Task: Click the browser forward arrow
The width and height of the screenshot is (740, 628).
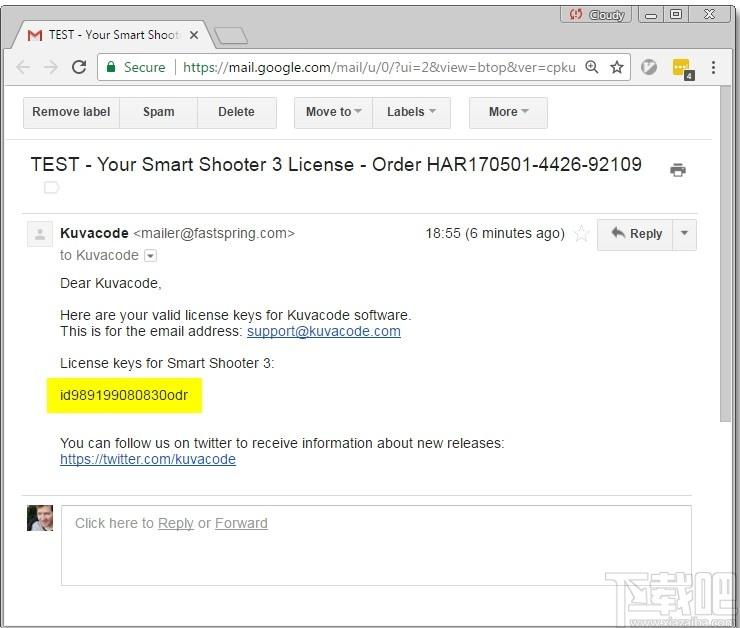Action: (50, 67)
